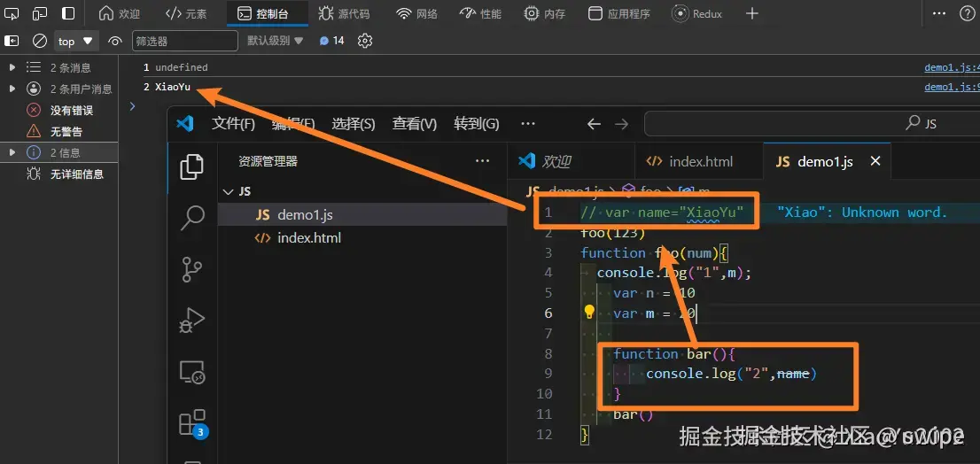
Task: Go forward with the right arrow in VS Code
Action: 621,124
